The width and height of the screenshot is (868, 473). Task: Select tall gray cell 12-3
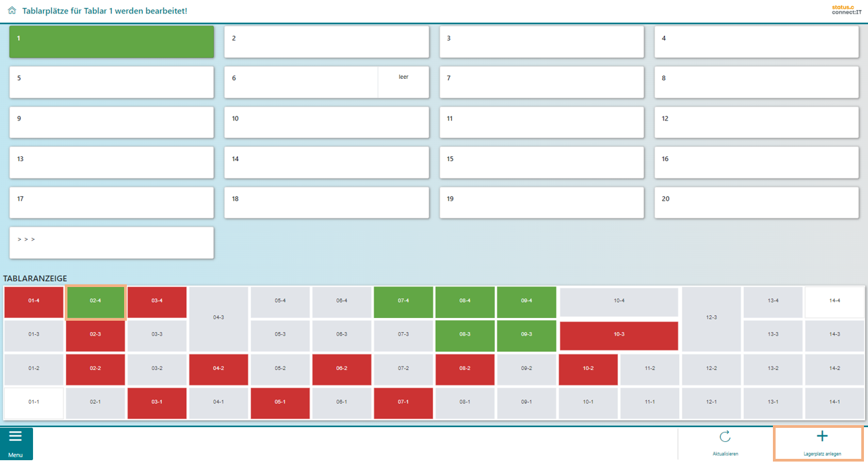click(712, 318)
